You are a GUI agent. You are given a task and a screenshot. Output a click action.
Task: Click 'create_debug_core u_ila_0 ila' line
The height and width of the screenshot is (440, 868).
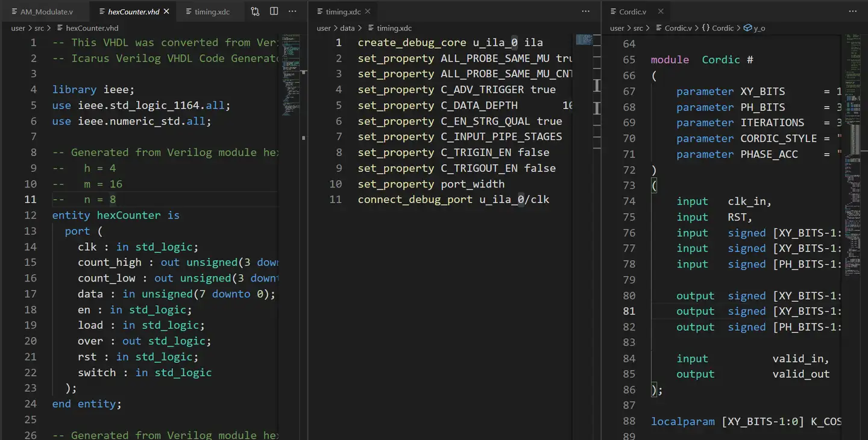coord(450,42)
